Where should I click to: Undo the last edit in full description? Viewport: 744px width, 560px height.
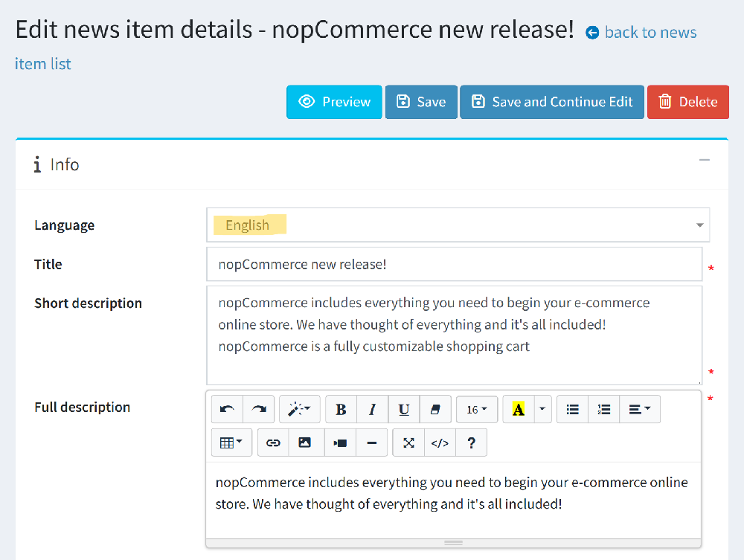[227, 409]
